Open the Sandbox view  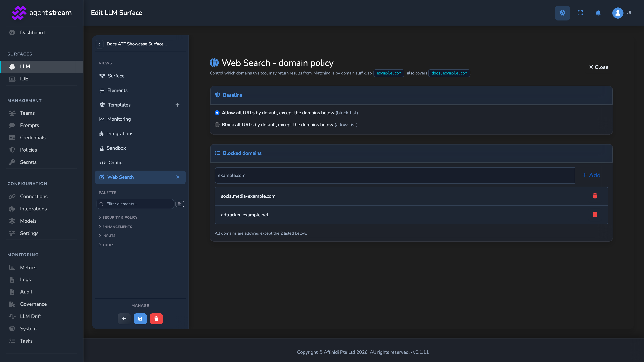pos(140,148)
